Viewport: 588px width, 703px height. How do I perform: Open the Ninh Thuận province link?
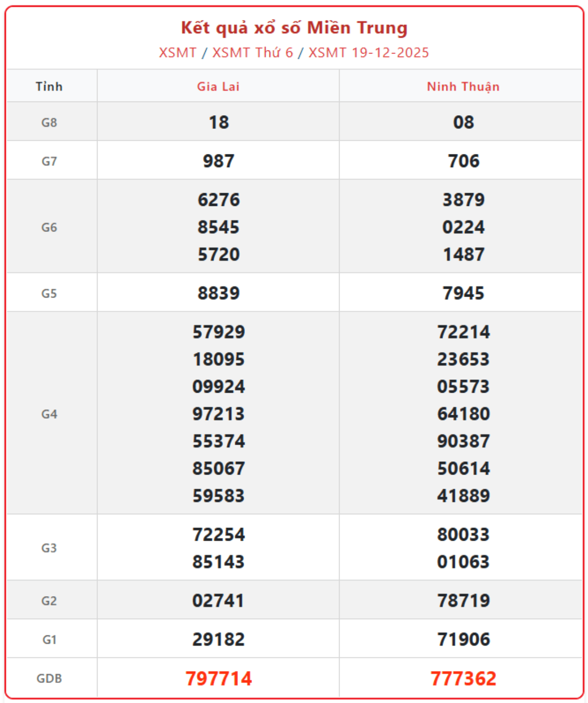pos(463,87)
